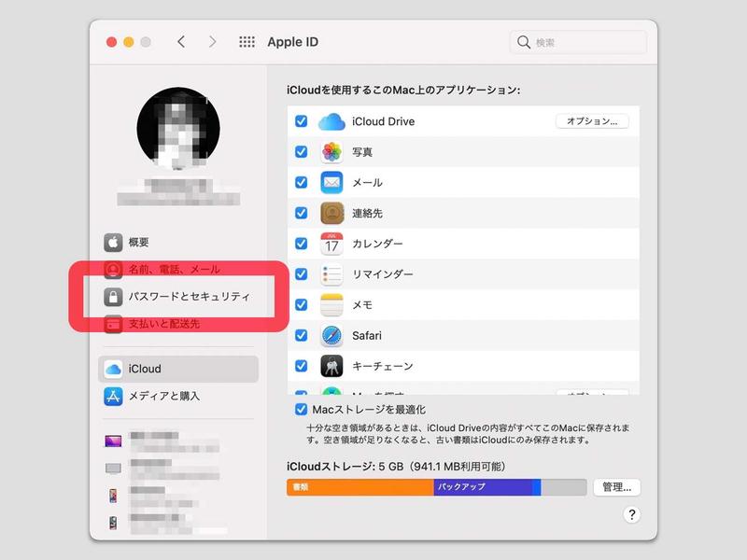Open 支払いと配送先 section
This screenshot has width=747, height=560.
[178, 324]
